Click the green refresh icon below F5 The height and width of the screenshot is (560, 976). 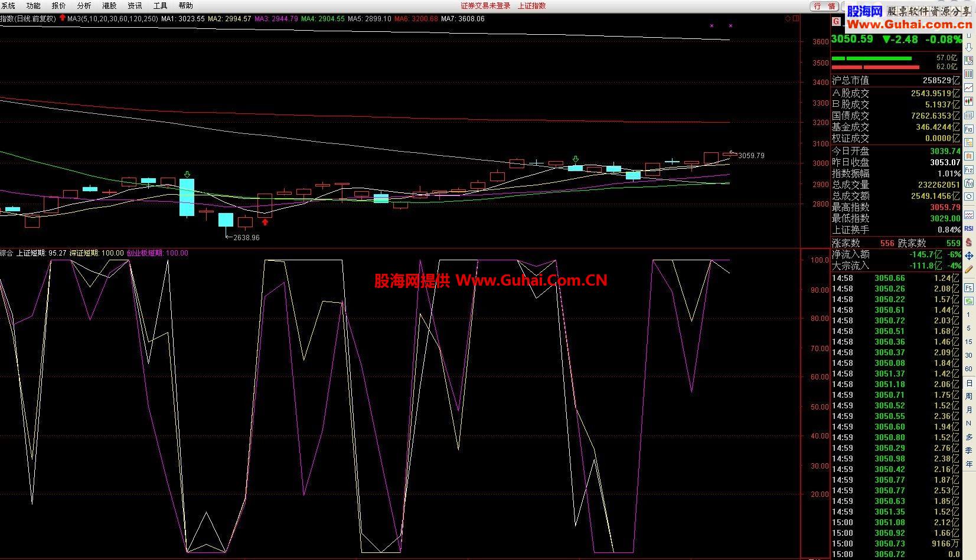pyautogui.click(x=969, y=300)
